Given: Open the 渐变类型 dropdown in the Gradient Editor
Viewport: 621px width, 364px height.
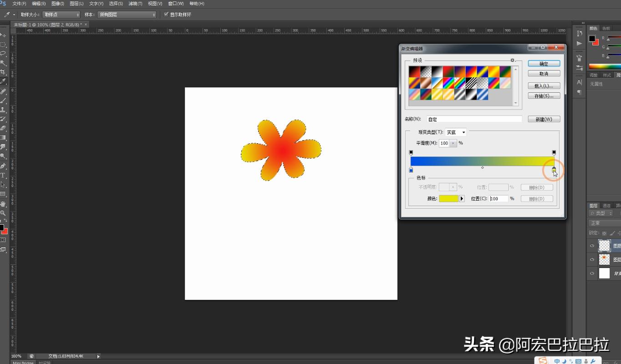Looking at the screenshot, I should [x=456, y=132].
